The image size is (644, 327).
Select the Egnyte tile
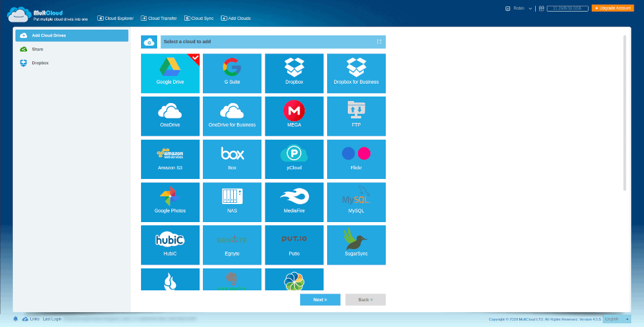click(232, 245)
